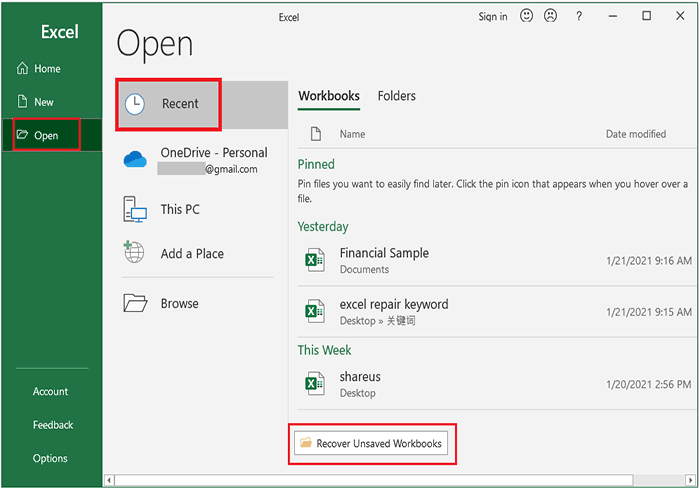The height and width of the screenshot is (490, 700).
Task: Click Recover Unsaved Workbooks button
Action: 372,443
